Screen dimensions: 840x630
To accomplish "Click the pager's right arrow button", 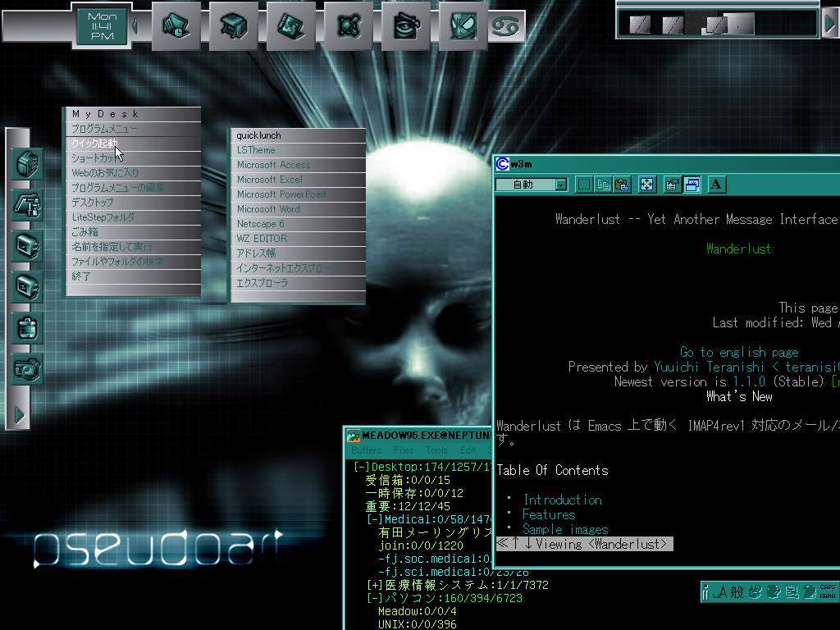I will click(830, 23).
